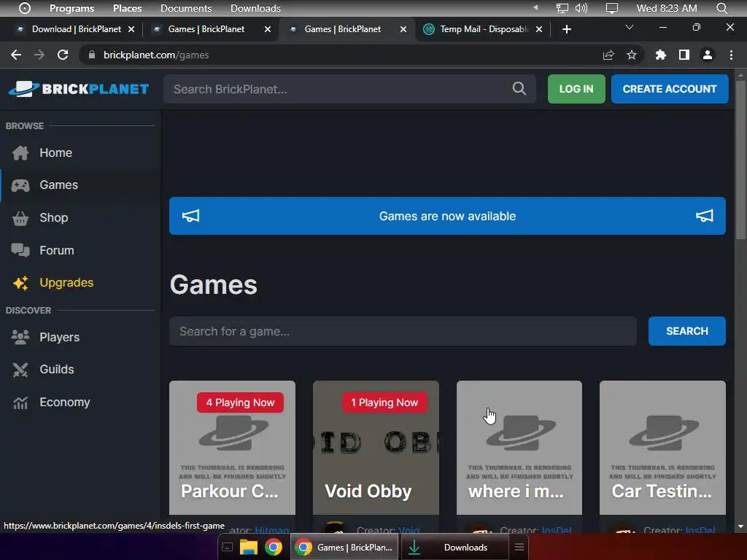Close the Download | BrickPlanet tab

[131, 29]
